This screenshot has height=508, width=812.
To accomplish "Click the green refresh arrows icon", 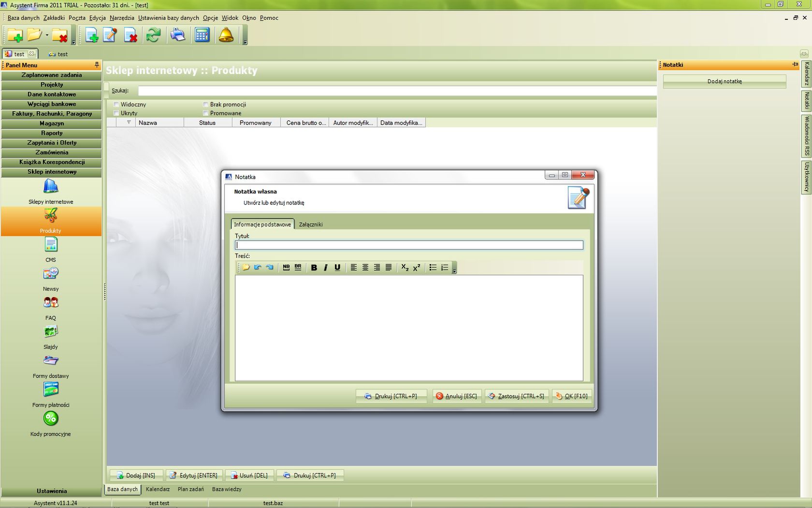I will 154,35.
